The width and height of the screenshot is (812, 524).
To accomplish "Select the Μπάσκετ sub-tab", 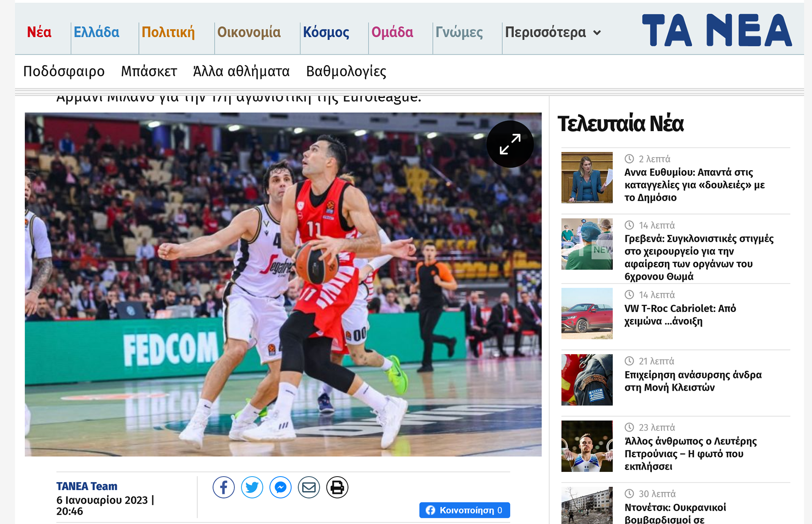I will (149, 71).
